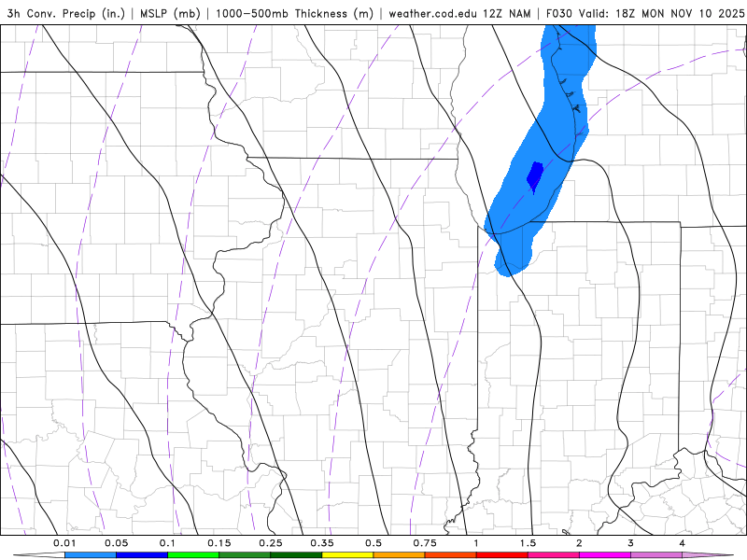Screen dimensions: 747x560
Task: Click the red 1–1.5 legend swatch
Action: point(502,555)
